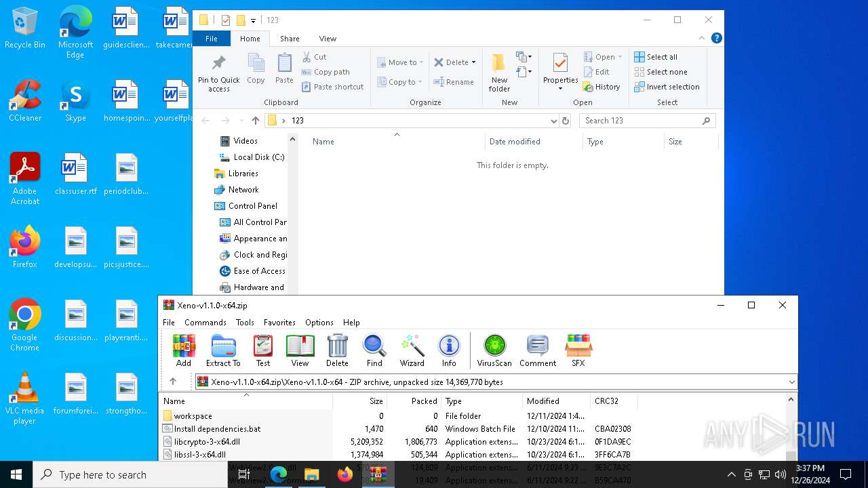Sort by Date modified column in Explorer

click(x=533, y=142)
